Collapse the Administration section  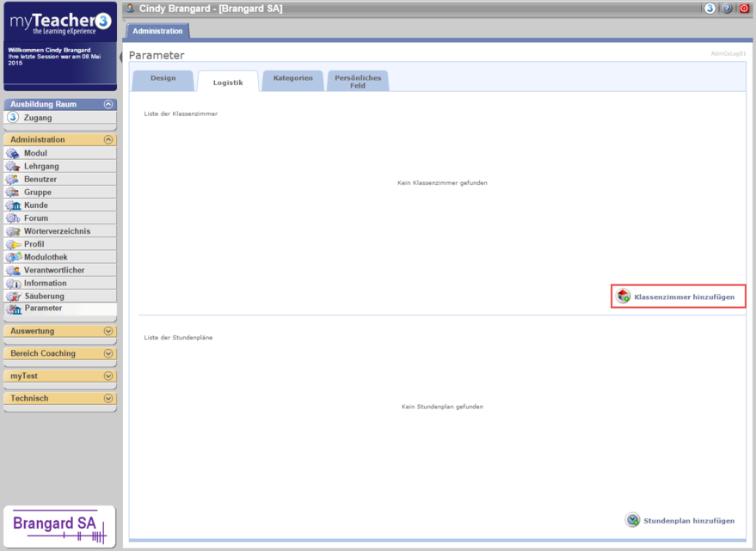coord(108,139)
